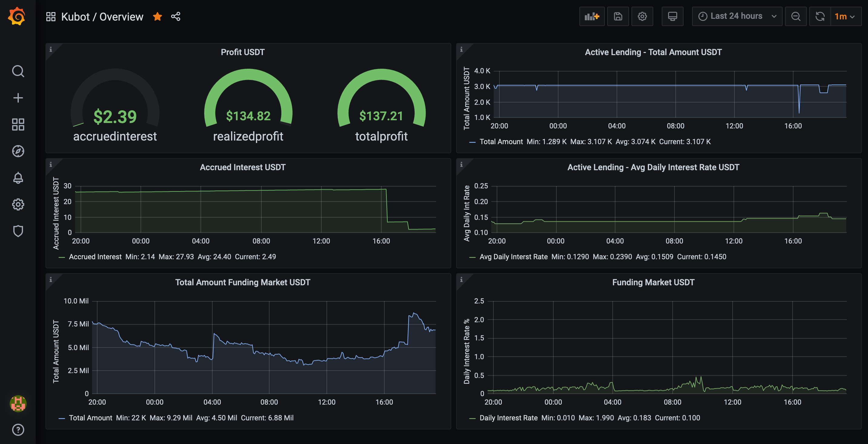Open the search dashboards icon
The width and height of the screenshot is (868, 444).
coord(18,71)
